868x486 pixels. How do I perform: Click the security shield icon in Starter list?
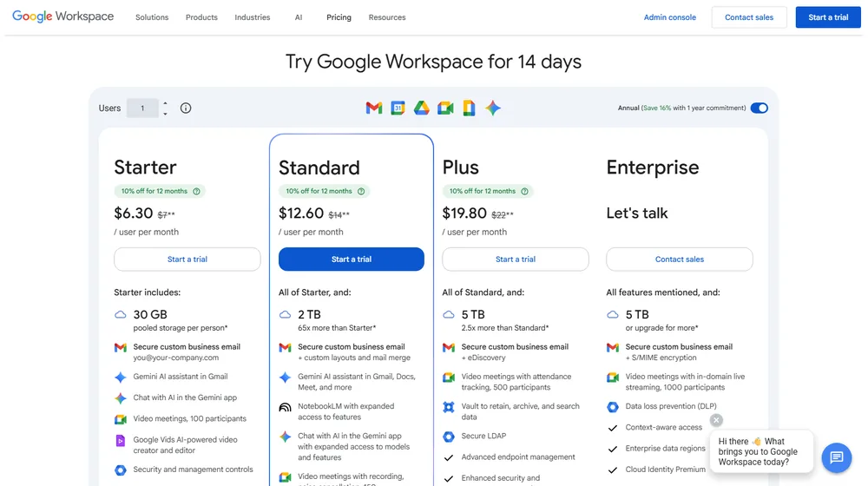point(120,470)
